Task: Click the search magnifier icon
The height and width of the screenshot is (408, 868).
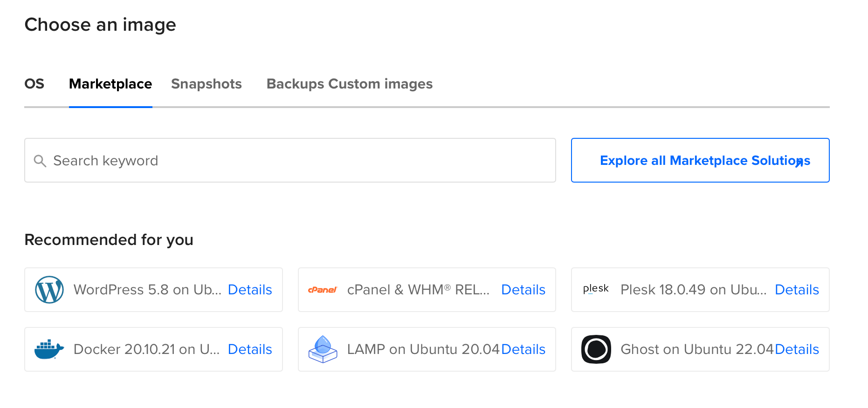Action: coord(40,161)
